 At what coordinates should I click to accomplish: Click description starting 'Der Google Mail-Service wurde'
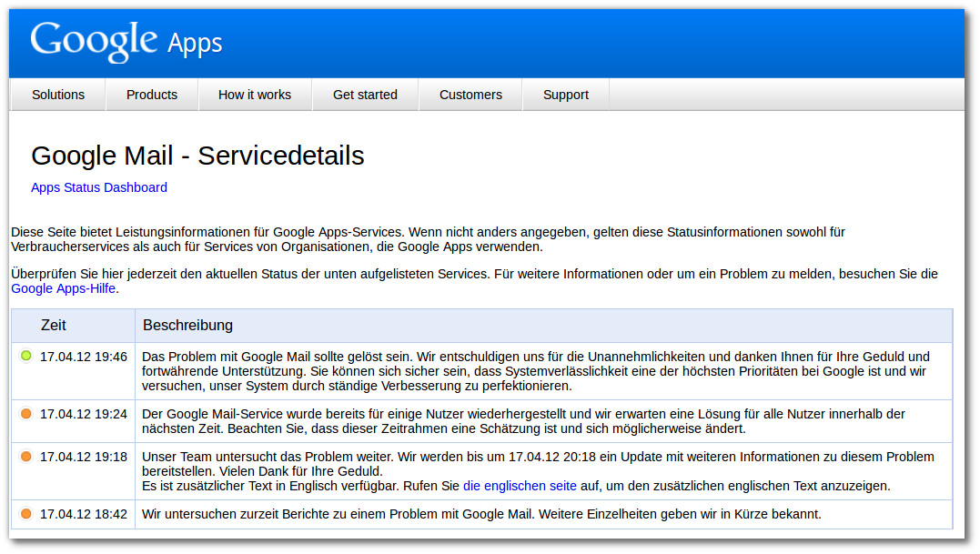[x=524, y=421]
